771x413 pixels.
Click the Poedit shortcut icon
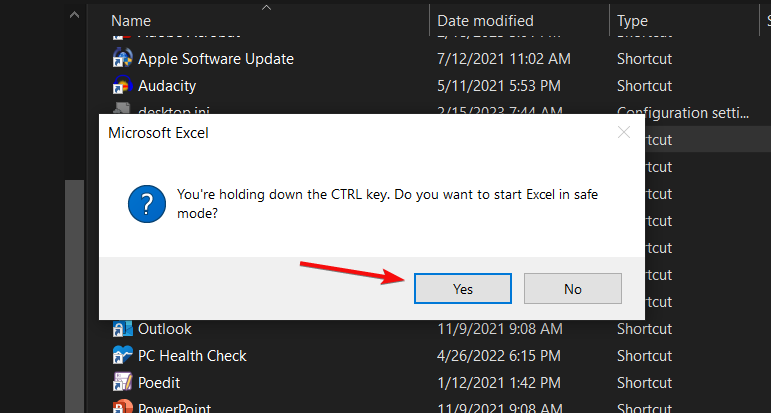click(x=123, y=383)
